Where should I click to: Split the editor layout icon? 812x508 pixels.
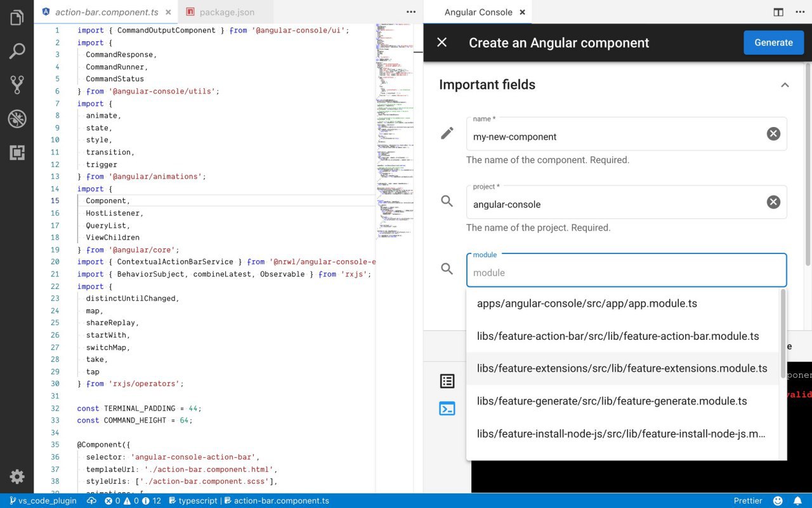(x=778, y=12)
